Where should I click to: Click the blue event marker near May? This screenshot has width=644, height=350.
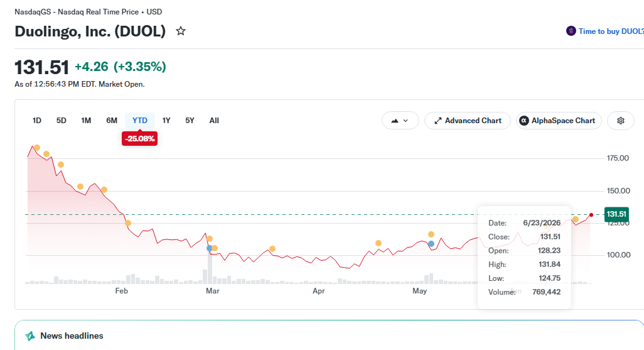431,244
